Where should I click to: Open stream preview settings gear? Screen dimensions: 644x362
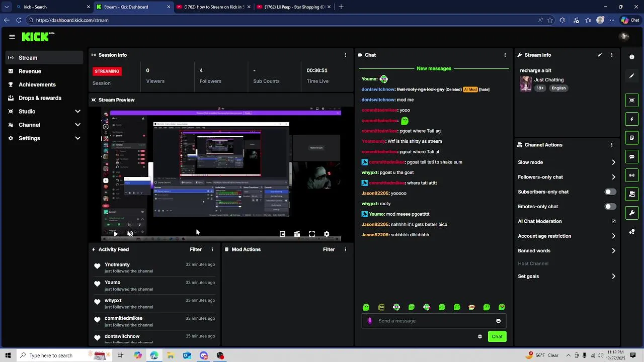tap(327, 234)
